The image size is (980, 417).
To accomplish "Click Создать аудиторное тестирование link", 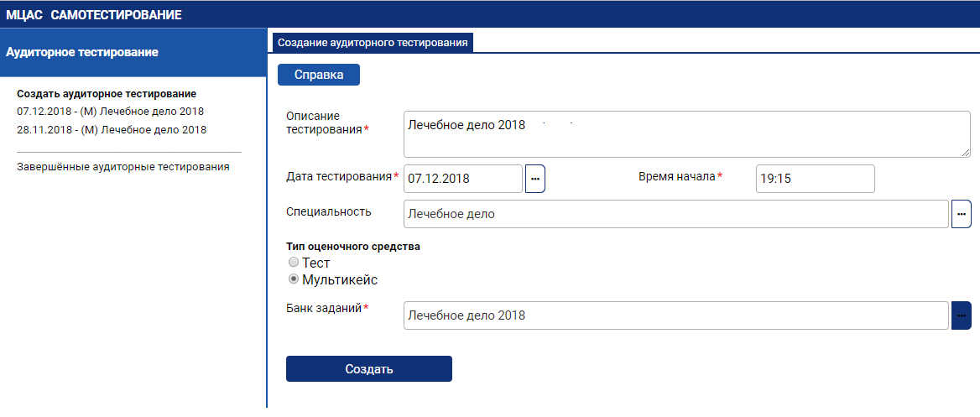I will pyautogui.click(x=107, y=94).
